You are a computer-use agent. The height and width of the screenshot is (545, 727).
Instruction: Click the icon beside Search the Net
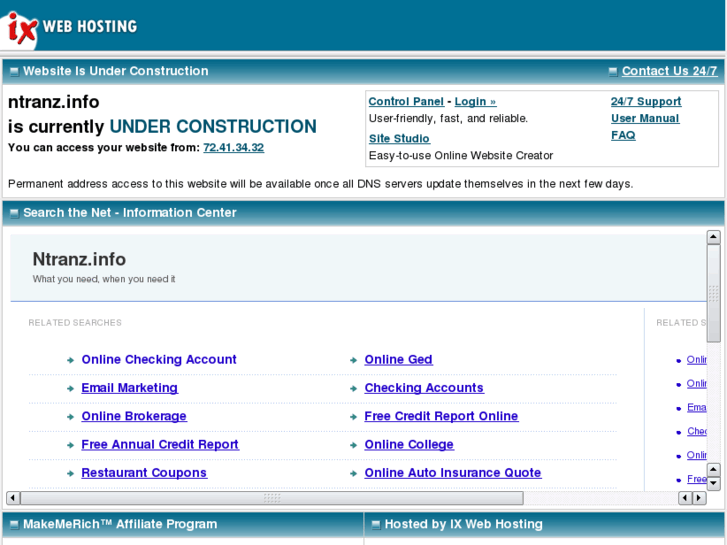point(14,213)
